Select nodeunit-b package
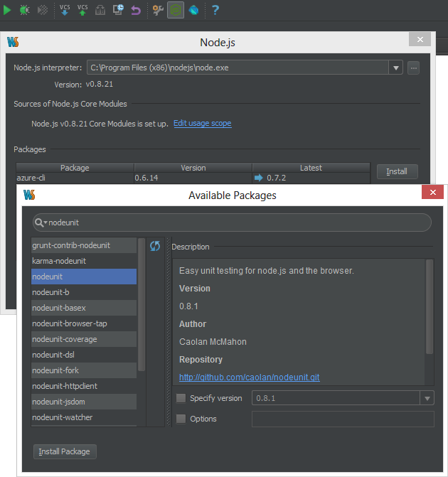448x477 pixels. [84, 292]
